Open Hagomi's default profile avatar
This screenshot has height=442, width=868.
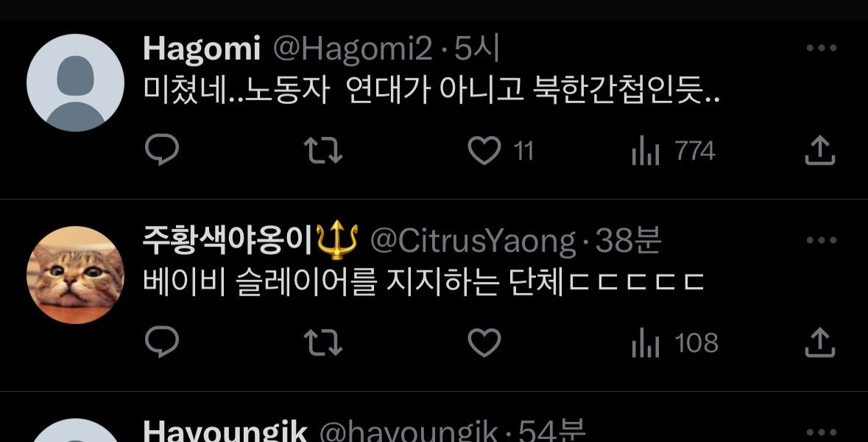click(75, 83)
